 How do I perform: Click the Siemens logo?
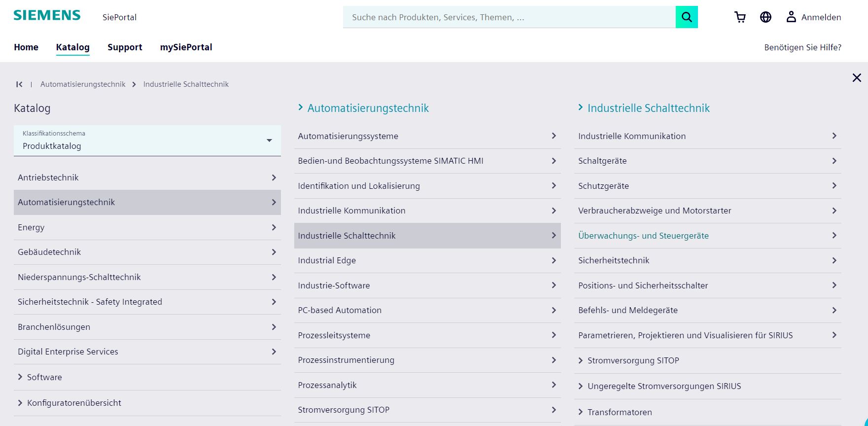coord(47,15)
